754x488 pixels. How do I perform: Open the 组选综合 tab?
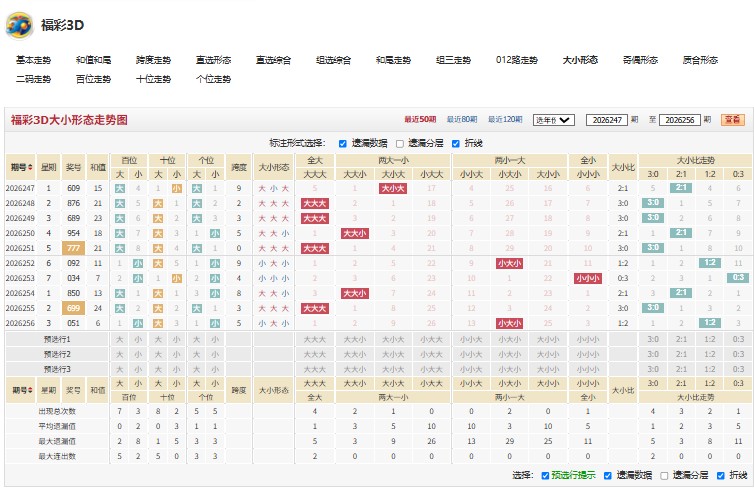(333, 60)
